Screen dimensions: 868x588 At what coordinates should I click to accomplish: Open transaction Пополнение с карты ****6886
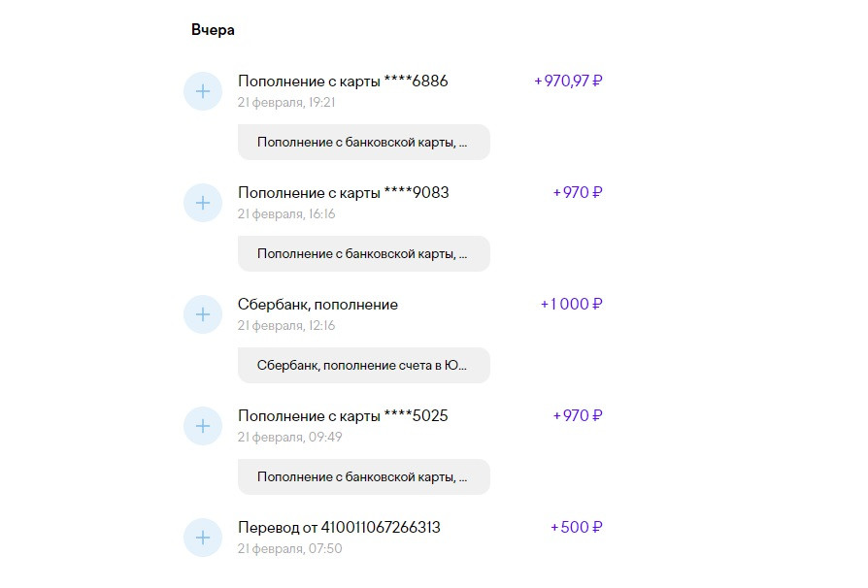[343, 82]
